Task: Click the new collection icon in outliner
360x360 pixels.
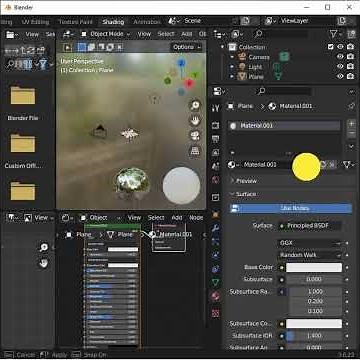Action: [x=351, y=34]
